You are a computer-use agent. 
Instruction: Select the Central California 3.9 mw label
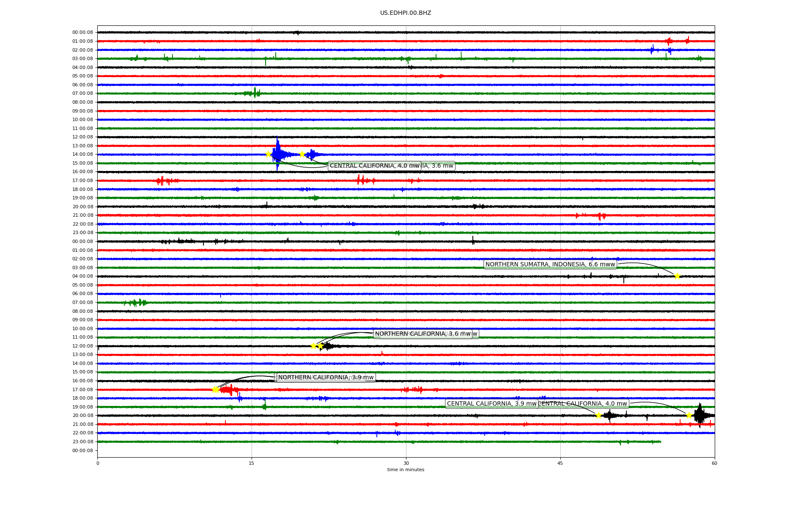tap(491, 404)
